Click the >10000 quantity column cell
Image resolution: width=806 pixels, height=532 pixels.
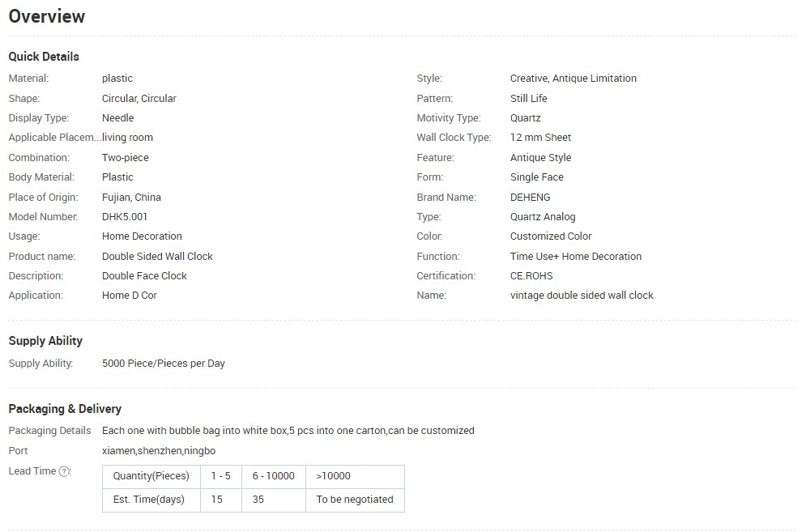(334, 476)
